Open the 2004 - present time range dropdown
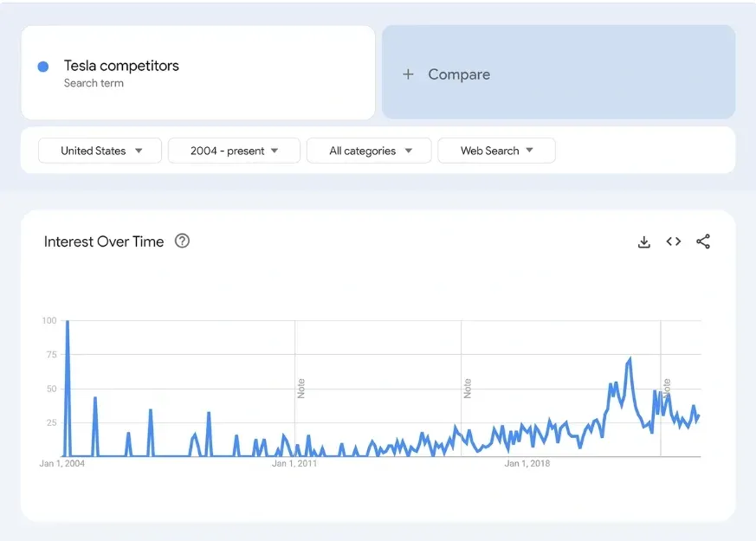The width and height of the screenshot is (756, 541). pyautogui.click(x=234, y=151)
